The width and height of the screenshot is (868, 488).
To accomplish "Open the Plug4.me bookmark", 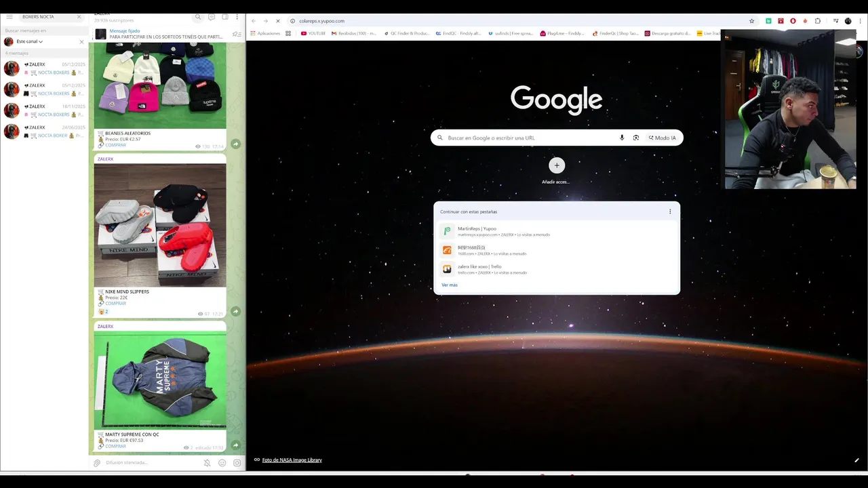I will pos(561,33).
